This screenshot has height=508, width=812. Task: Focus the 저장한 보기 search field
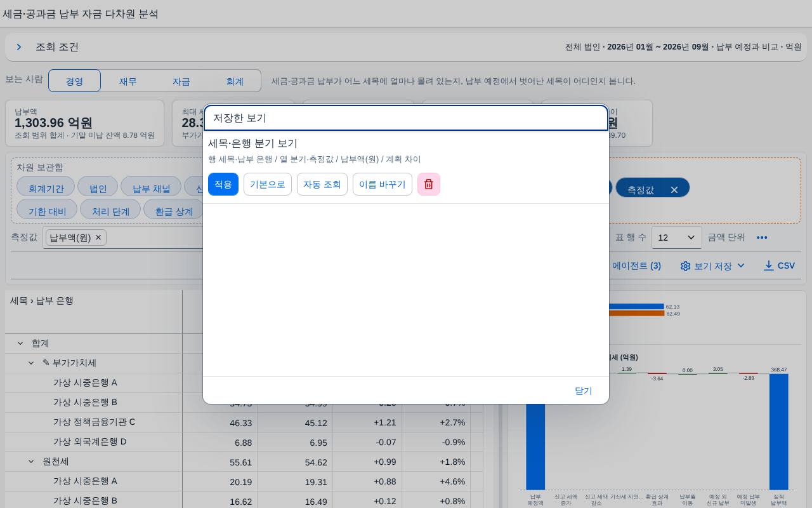(406, 118)
